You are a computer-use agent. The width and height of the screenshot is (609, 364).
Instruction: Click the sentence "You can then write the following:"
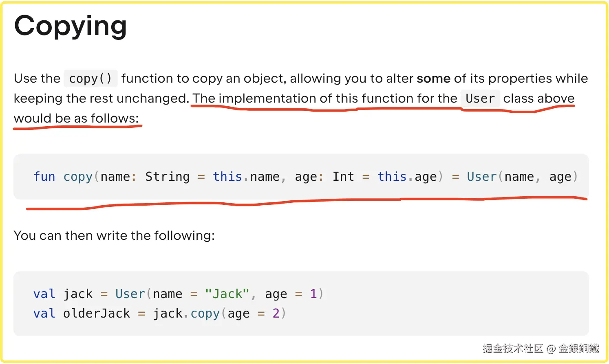coord(114,236)
